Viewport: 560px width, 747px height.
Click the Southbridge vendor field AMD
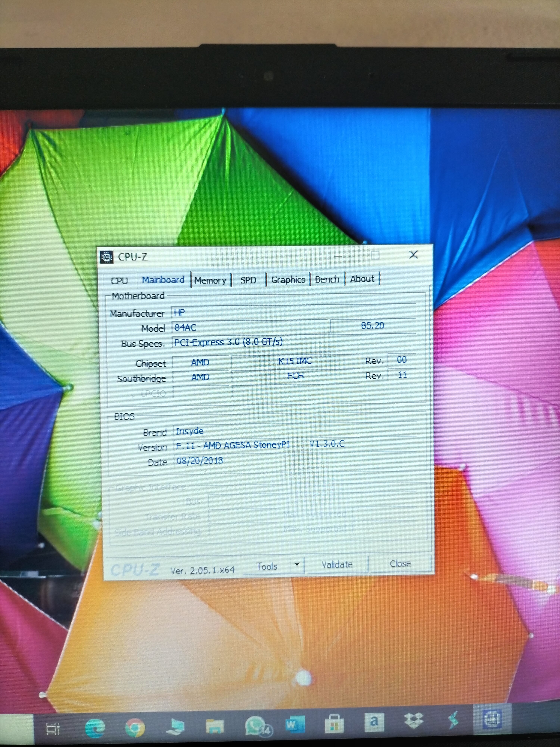point(200,377)
